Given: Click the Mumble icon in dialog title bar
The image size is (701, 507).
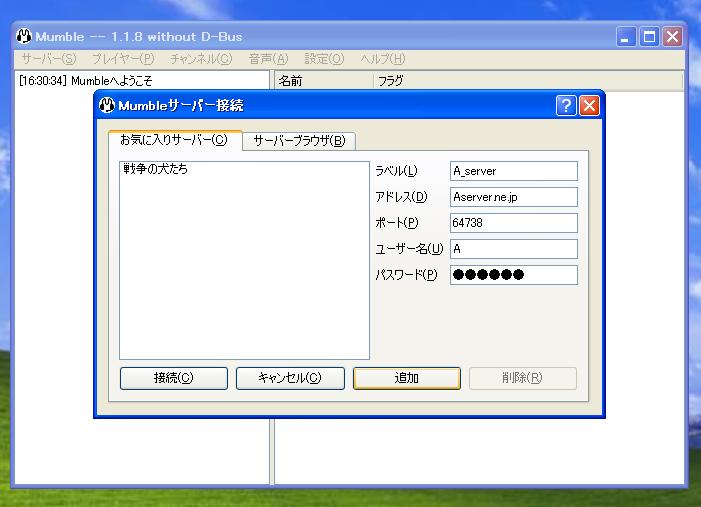Looking at the screenshot, I should (107, 106).
